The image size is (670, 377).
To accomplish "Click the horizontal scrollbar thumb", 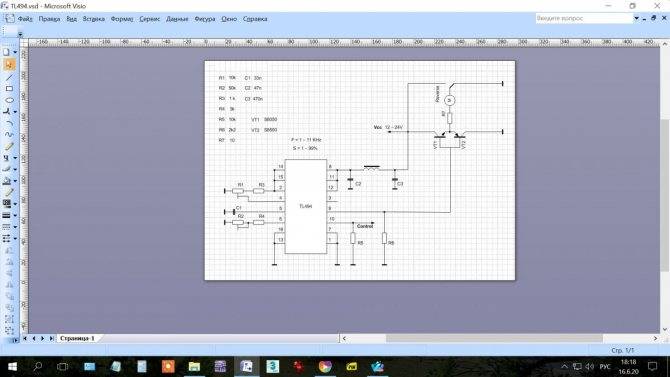I will pos(494,338).
